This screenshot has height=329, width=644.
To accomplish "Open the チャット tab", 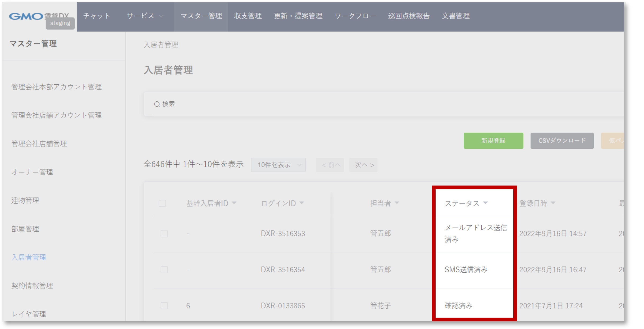I will (x=97, y=16).
